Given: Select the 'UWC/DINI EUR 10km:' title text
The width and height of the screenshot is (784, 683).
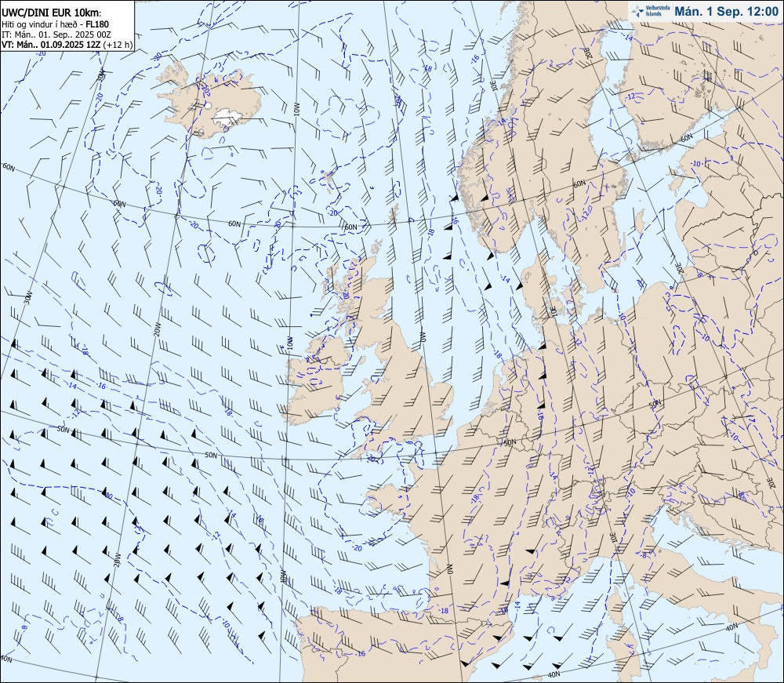Looking at the screenshot, I should 51,13.
